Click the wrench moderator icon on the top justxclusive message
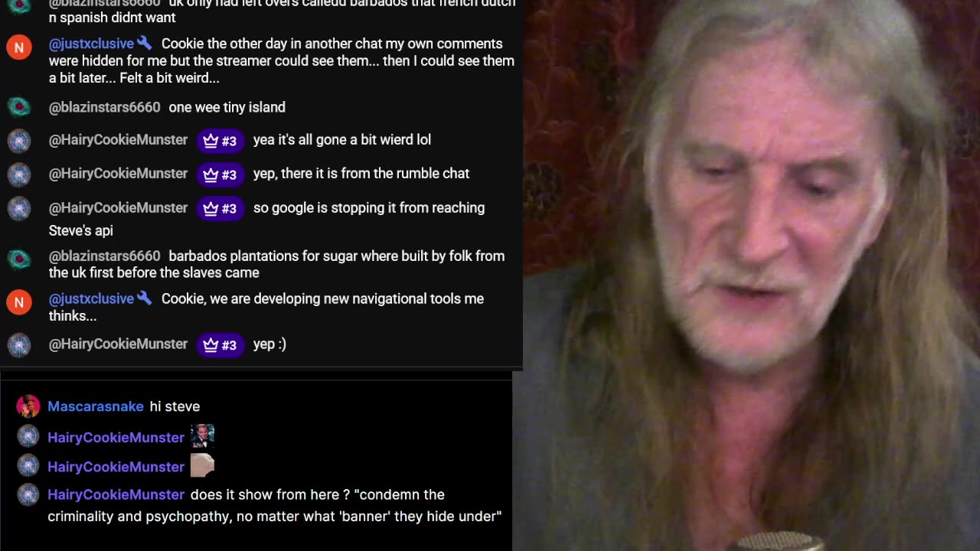 tap(144, 44)
